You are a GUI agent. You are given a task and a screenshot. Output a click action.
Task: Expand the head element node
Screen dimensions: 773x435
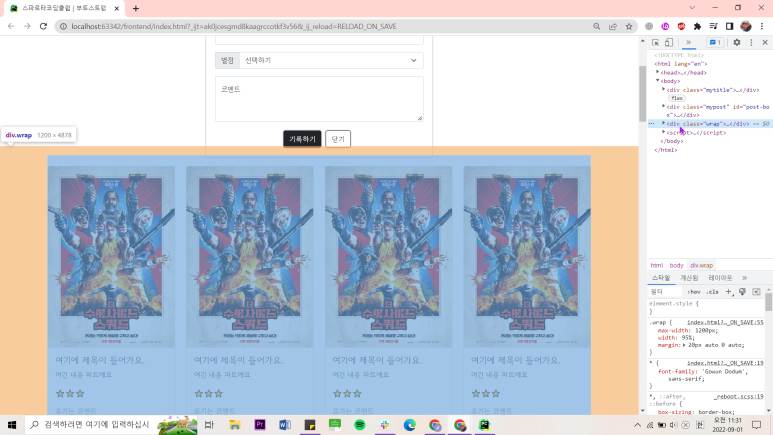[658, 72]
